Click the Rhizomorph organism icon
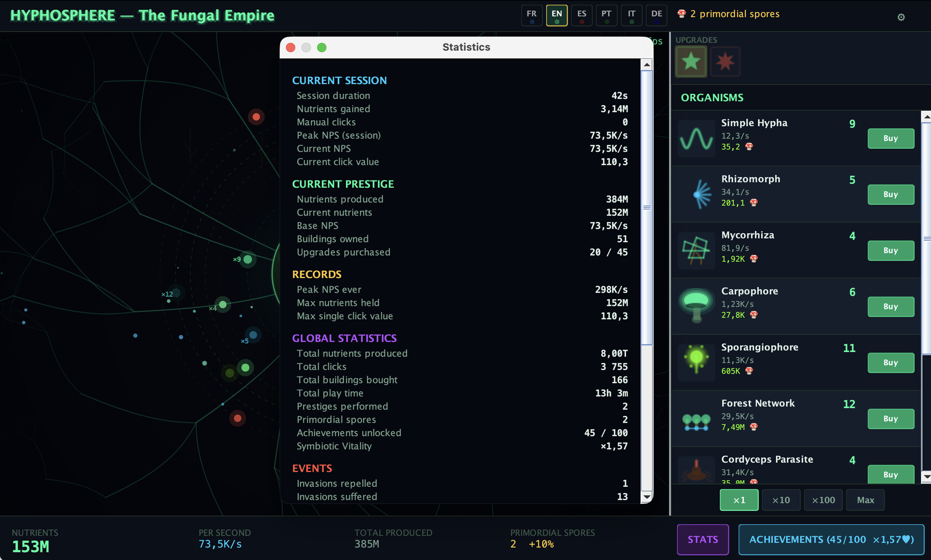 pos(696,194)
